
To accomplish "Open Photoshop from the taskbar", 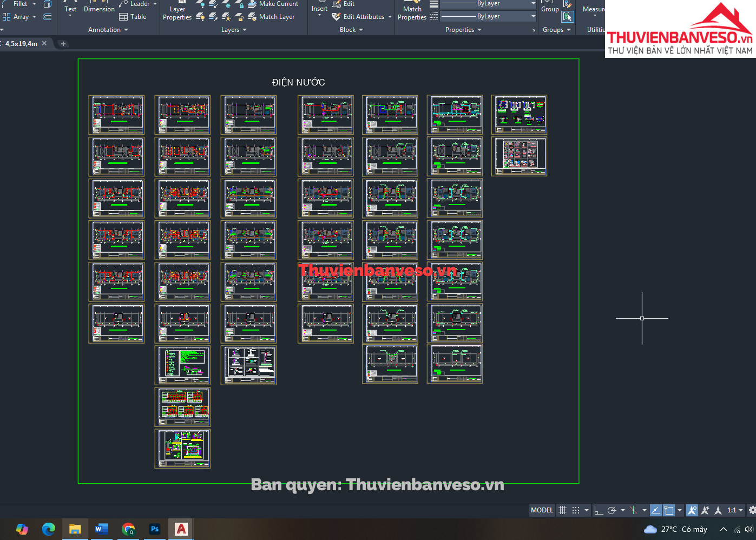I will 155,529.
